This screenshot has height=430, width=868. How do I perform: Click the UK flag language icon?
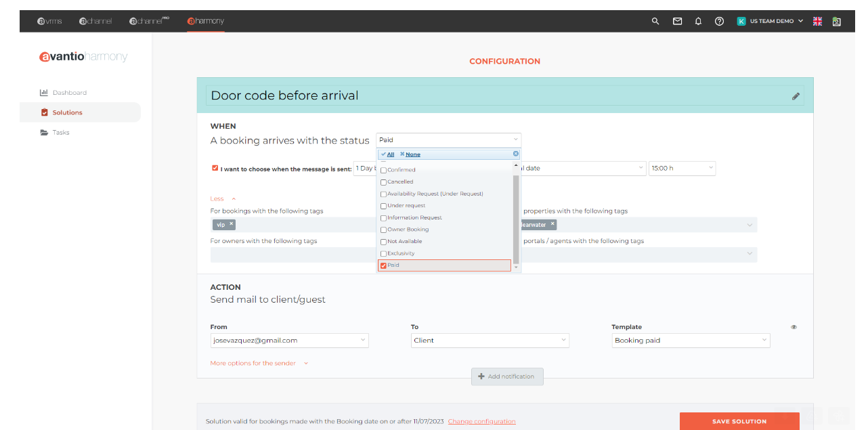[x=817, y=21]
